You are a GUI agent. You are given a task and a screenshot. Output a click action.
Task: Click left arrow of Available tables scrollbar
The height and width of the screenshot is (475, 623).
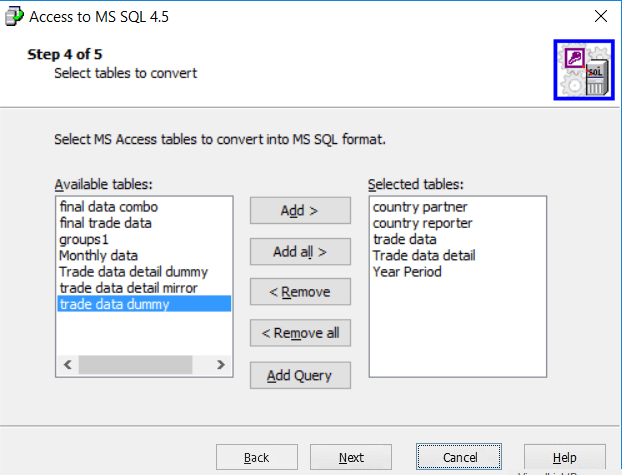68,365
